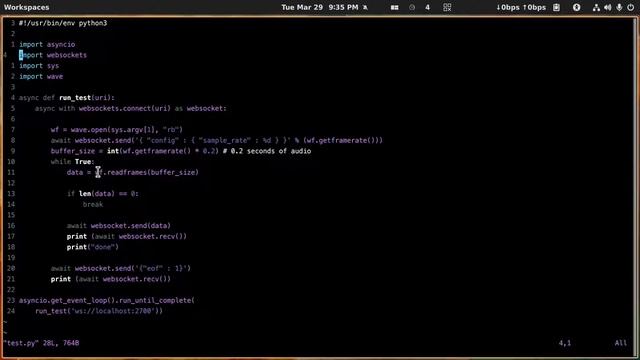Open the accessibility menu icon

[576, 7]
